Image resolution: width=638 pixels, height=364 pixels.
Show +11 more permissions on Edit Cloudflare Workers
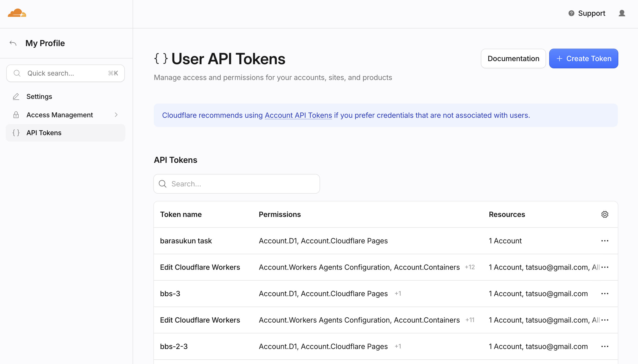point(470,320)
